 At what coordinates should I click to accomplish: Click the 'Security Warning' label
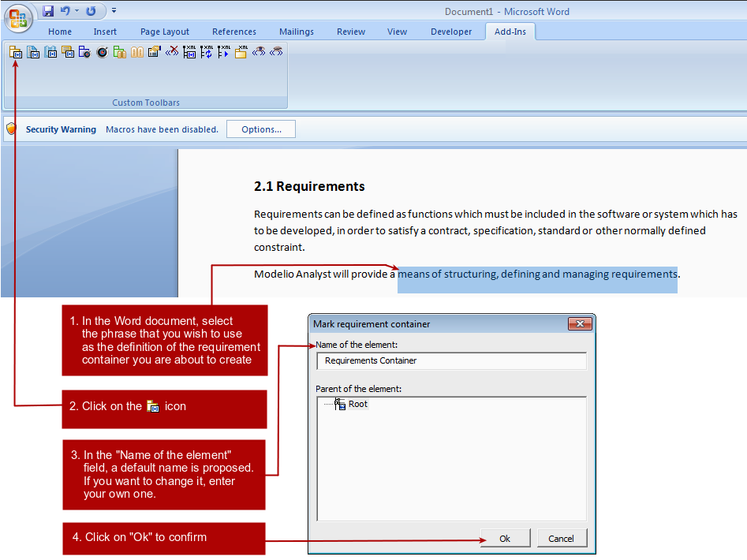click(x=61, y=129)
